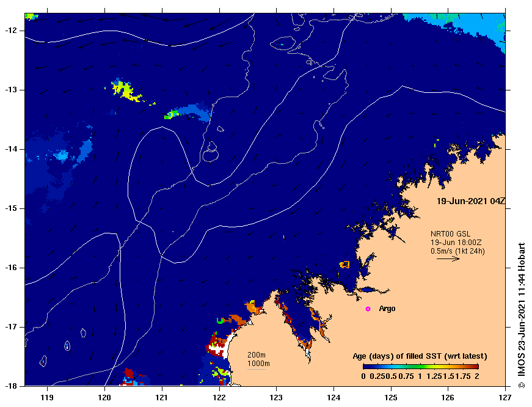Click the y-axis label -13
The image size is (532, 407).
tap(10, 90)
